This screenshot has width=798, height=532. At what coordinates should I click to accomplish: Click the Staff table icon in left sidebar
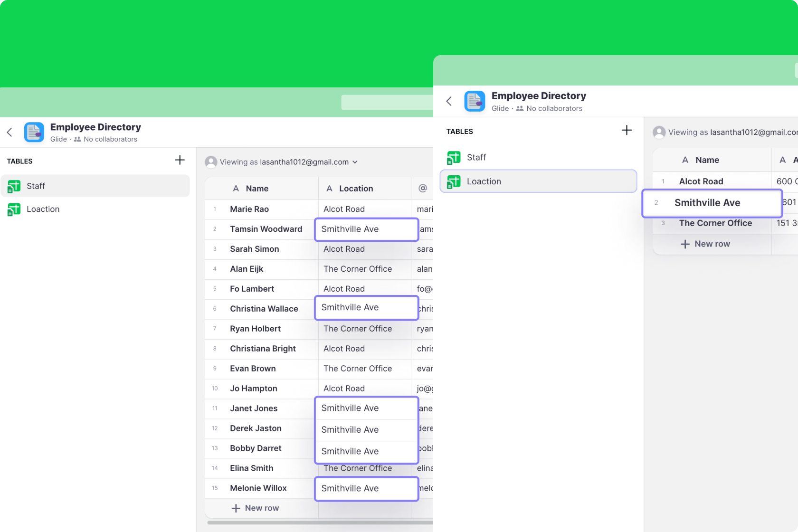click(x=14, y=186)
